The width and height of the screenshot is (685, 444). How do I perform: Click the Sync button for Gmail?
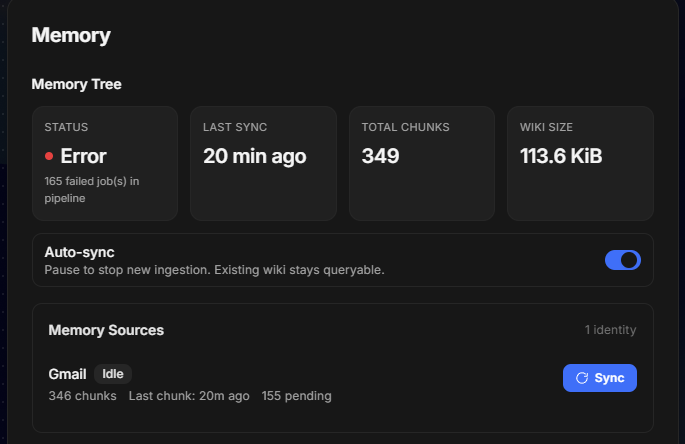(x=599, y=378)
